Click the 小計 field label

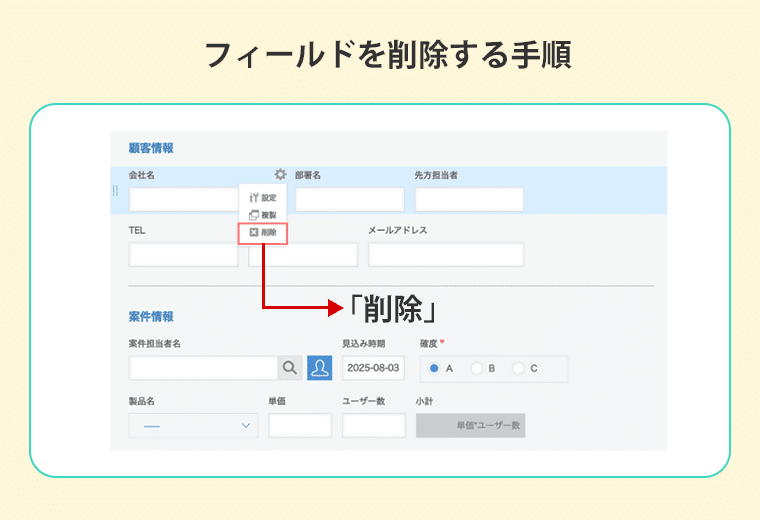(x=424, y=401)
